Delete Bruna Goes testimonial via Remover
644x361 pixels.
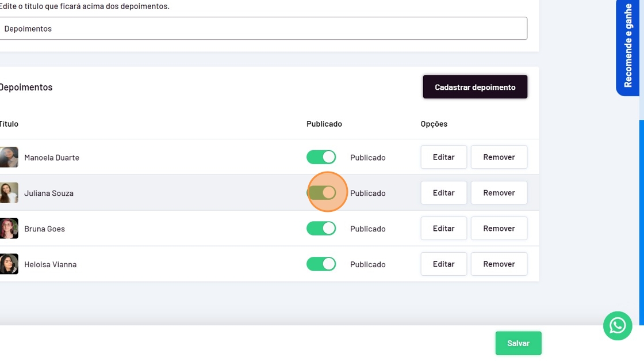[499, 229]
